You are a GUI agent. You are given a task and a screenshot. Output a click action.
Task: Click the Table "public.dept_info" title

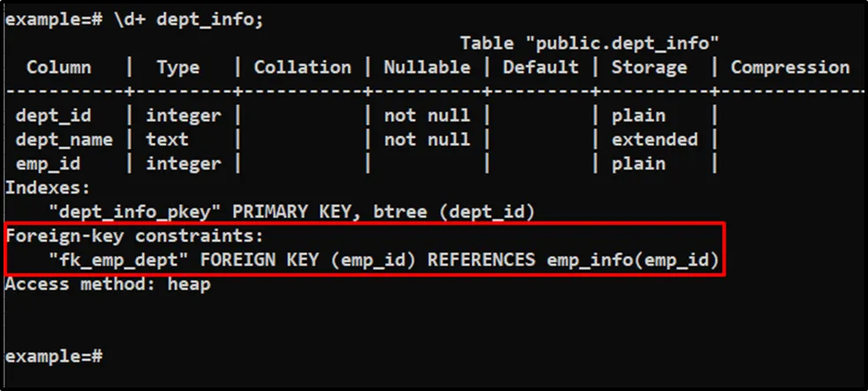click(590, 42)
